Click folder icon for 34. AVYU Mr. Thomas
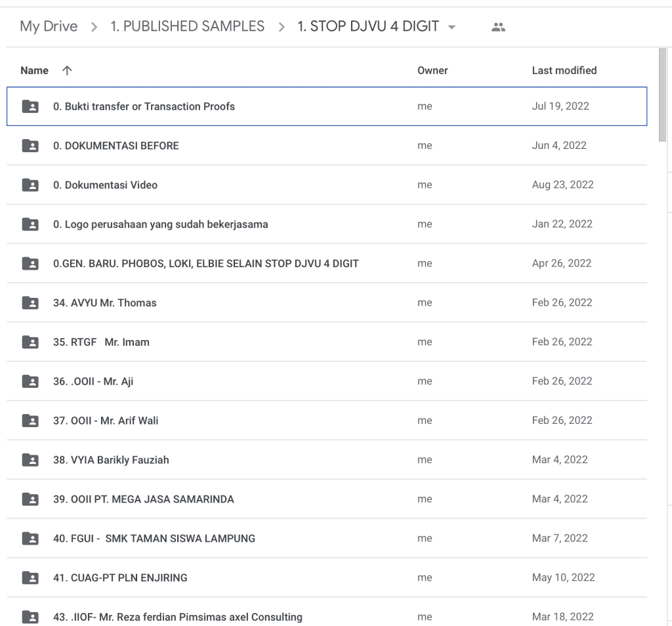This screenshot has height=626, width=672. click(30, 303)
